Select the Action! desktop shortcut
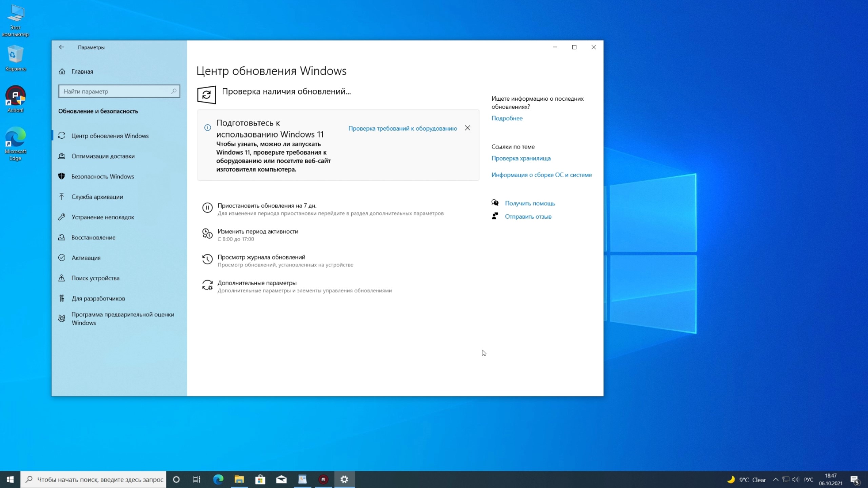Image resolution: width=868 pixels, height=488 pixels. [x=15, y=99]
